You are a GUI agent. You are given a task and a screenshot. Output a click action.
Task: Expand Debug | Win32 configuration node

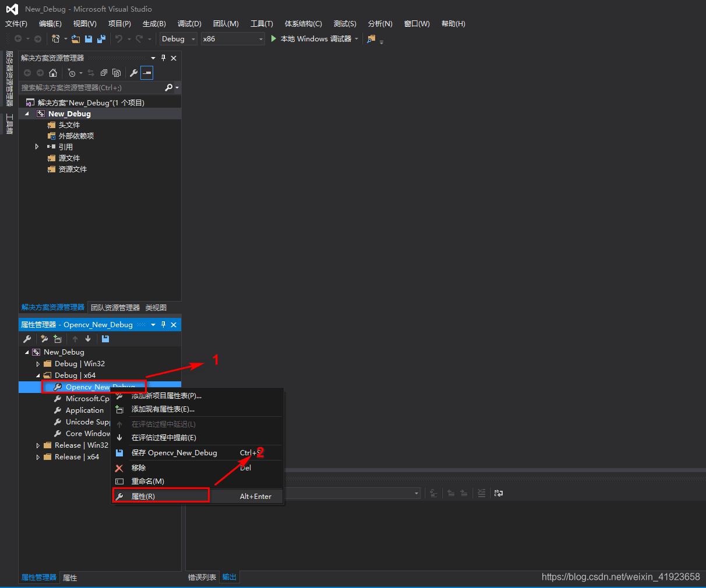click(x=38, y=364)
